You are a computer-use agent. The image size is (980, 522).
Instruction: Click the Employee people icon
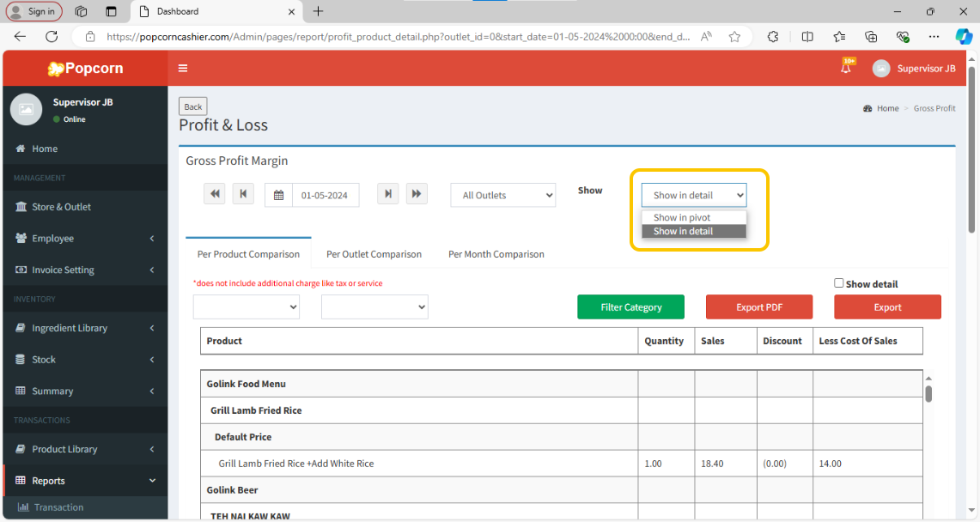(21, 238)
